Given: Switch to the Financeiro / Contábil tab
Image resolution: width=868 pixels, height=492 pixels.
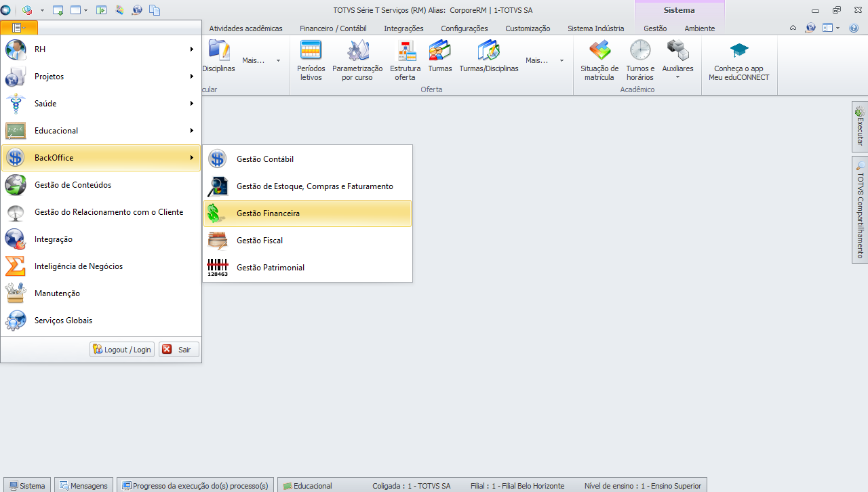Looking at the screenshot, I should click(333, 28).
